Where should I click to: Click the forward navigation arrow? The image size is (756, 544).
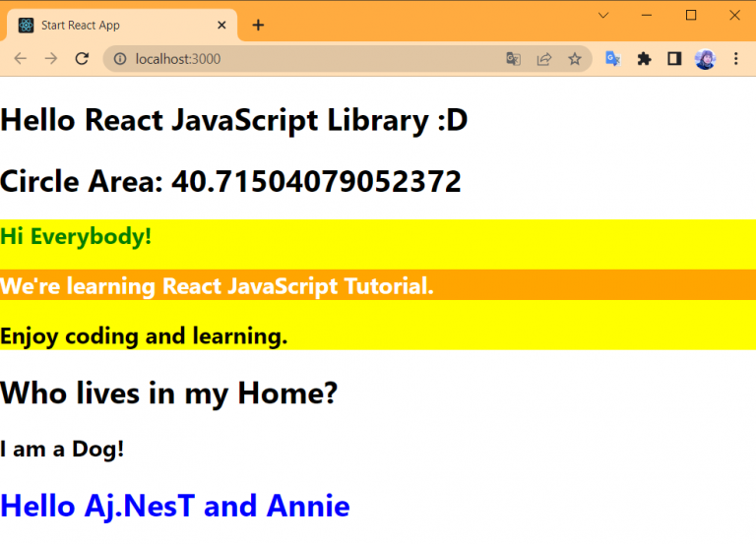click(51, 59)
